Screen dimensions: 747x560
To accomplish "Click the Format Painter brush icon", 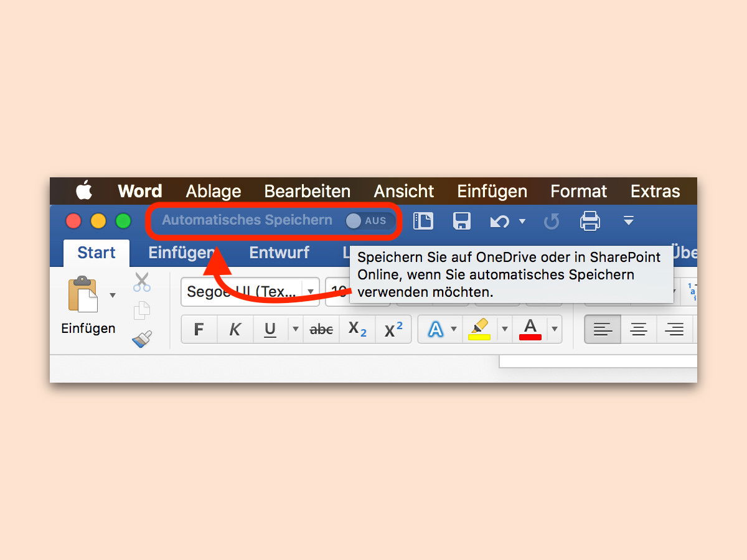I will [142, 338].
